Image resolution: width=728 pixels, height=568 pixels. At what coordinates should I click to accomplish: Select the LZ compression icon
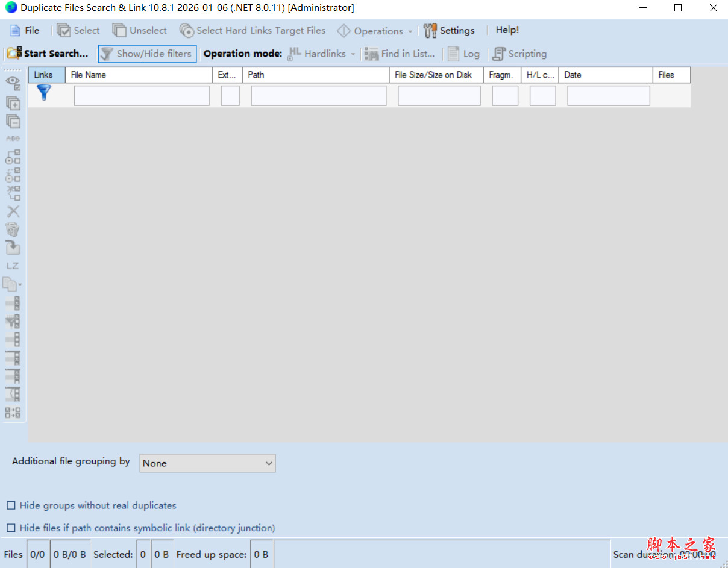tap(13, 266)
